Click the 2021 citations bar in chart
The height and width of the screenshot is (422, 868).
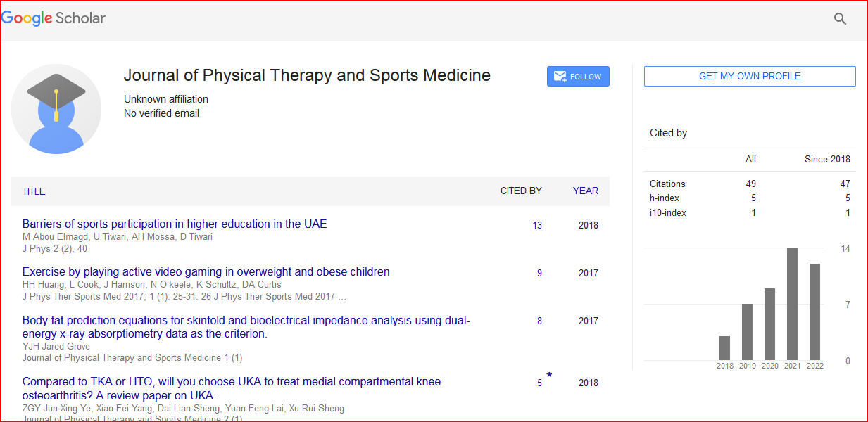click(792, 304)
